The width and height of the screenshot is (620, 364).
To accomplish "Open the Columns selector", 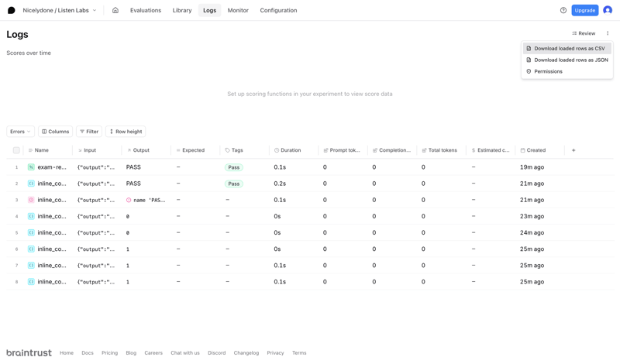I will tap(55, 132).
